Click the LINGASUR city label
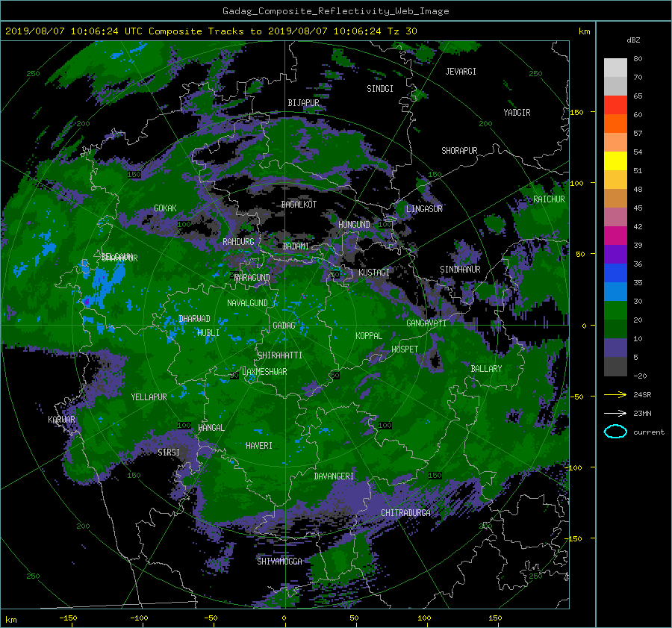672x628 pixels. tap(424, 209)
